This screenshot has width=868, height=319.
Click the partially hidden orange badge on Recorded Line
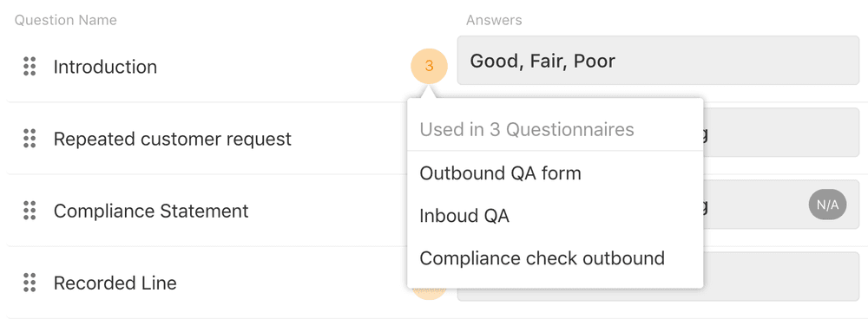click(429, 294)
